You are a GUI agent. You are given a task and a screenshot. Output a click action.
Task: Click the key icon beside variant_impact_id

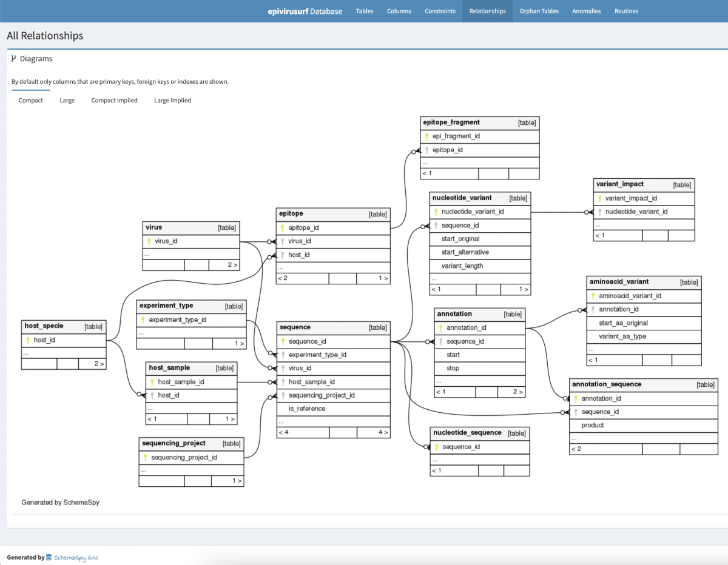(599, 198)
